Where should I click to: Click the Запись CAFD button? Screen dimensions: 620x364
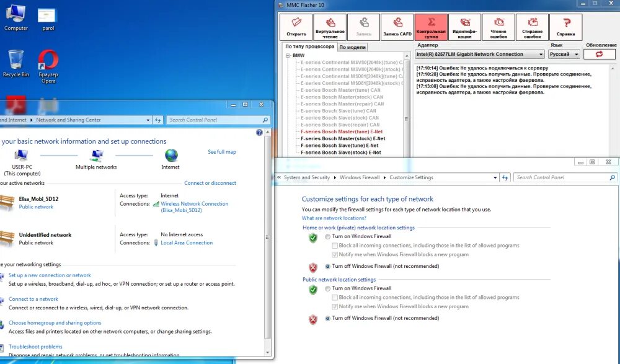[397, 27]
